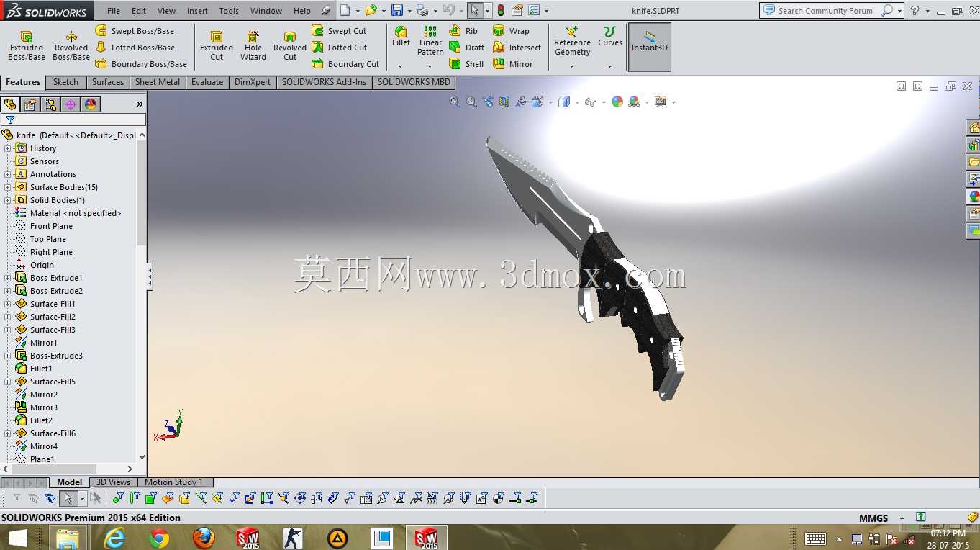This screenshot has width=980, height=550.
Task: Open the FeatureManager design tree tab
Action: point(10,104)
